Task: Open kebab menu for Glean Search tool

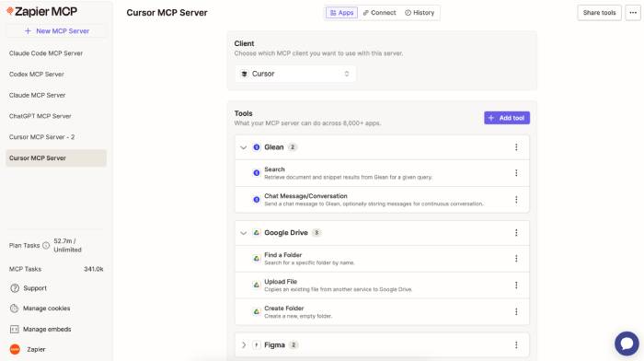Action: (x=516, y=173)
